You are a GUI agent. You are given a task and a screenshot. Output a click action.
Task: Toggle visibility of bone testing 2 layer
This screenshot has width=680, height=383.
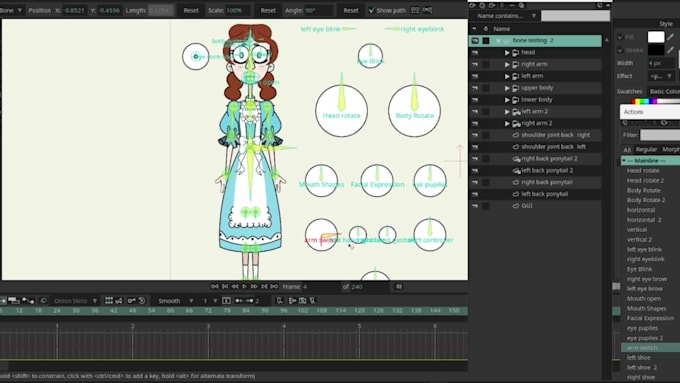pyautogui.click(x=475, y=40)
